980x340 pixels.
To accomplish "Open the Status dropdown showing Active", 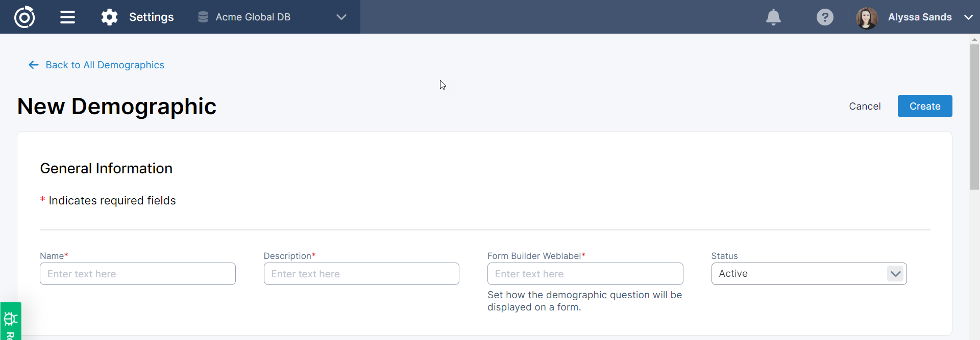I will pos(808,274).
